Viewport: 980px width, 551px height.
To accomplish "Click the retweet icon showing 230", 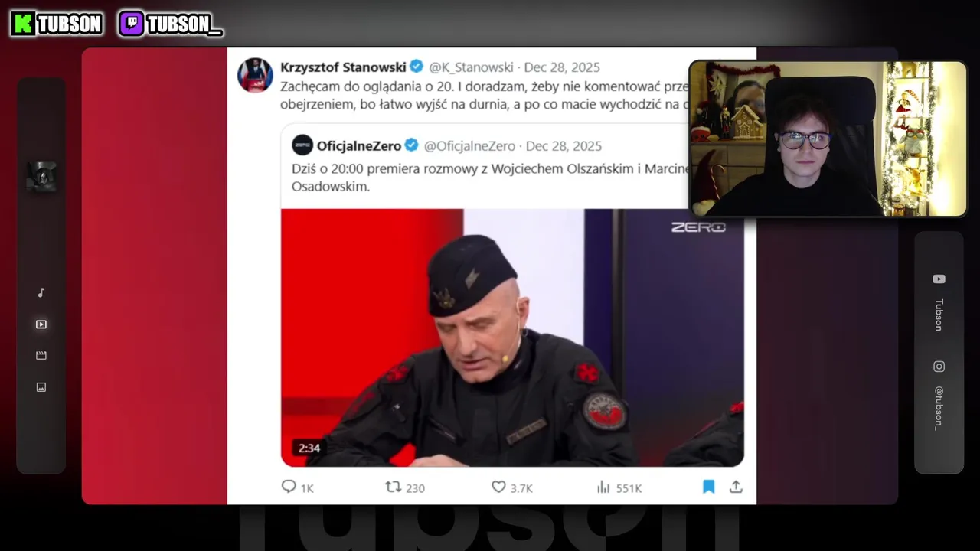I will (393, 487).
